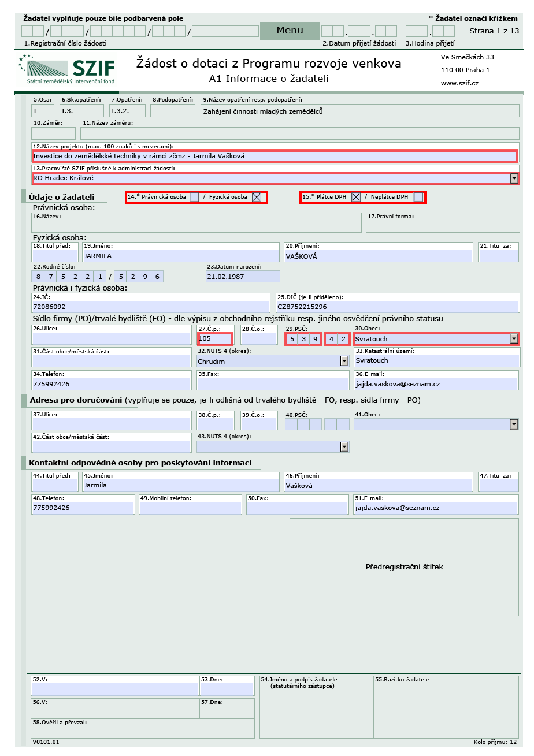Click the Katastrální území field
This screenshot has width=534, height=756.
tap(437, 360)
